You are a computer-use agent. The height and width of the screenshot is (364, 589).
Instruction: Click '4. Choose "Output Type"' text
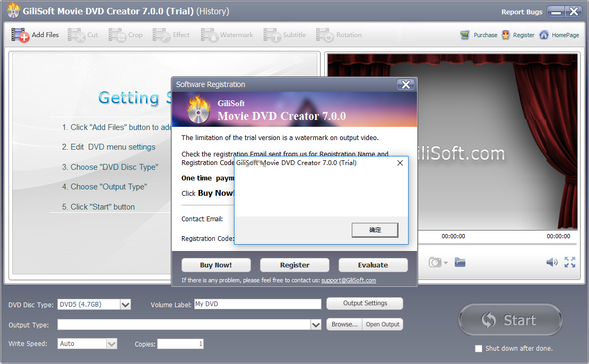(x=105, y=187)
